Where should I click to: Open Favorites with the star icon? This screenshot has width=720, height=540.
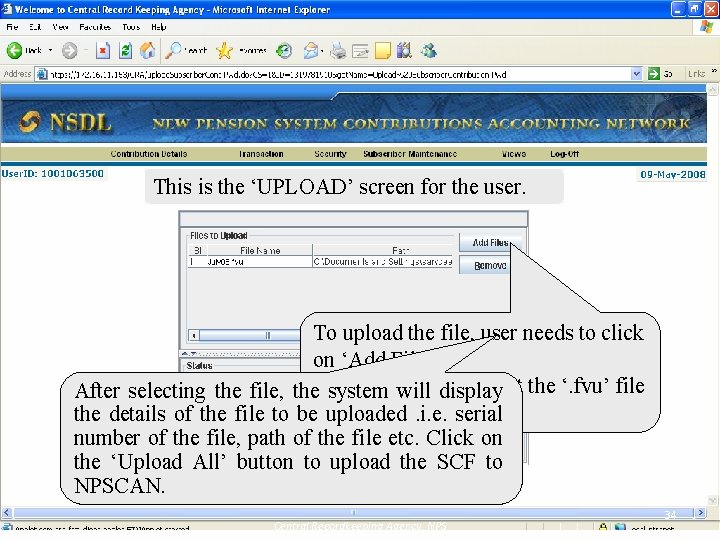click(x=224, y=51)
